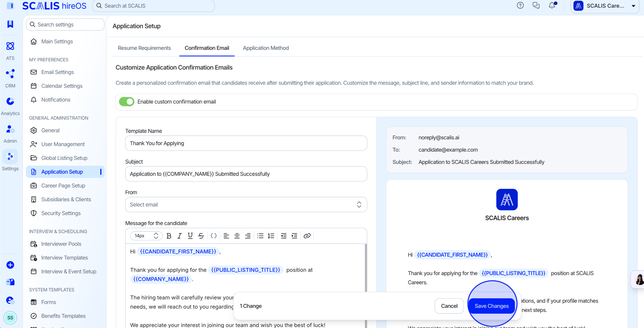This screenshot has width=644, height=328.
Task: Open the Admin module icon
Action: click(10, 129)
